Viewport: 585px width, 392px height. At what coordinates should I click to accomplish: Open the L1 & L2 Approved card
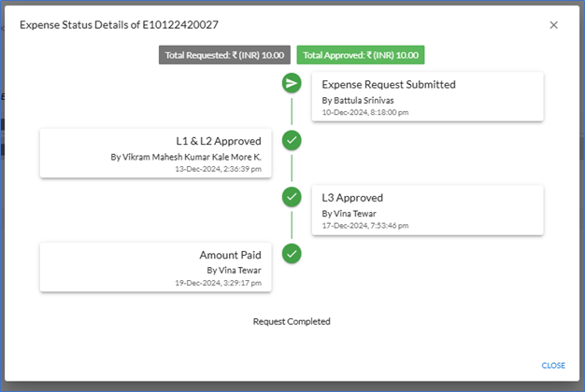155,153
